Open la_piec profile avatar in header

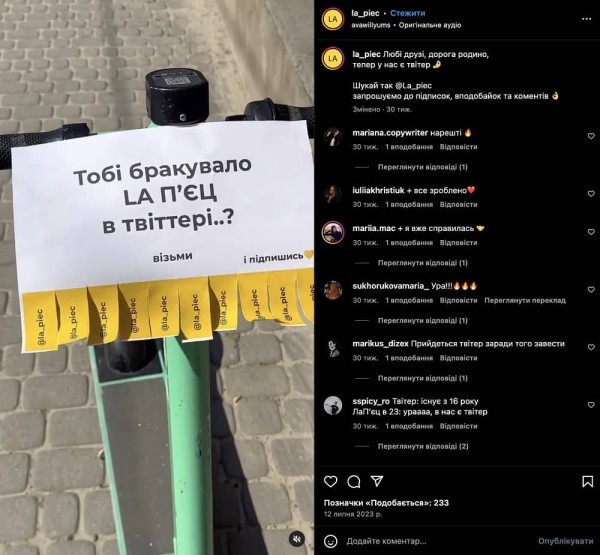[333, 19]
